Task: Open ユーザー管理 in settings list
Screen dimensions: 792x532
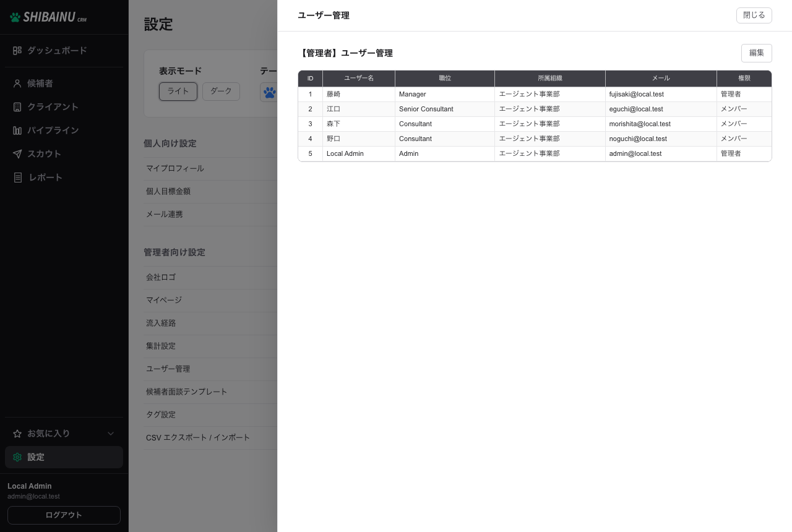Action: [210, 369]
